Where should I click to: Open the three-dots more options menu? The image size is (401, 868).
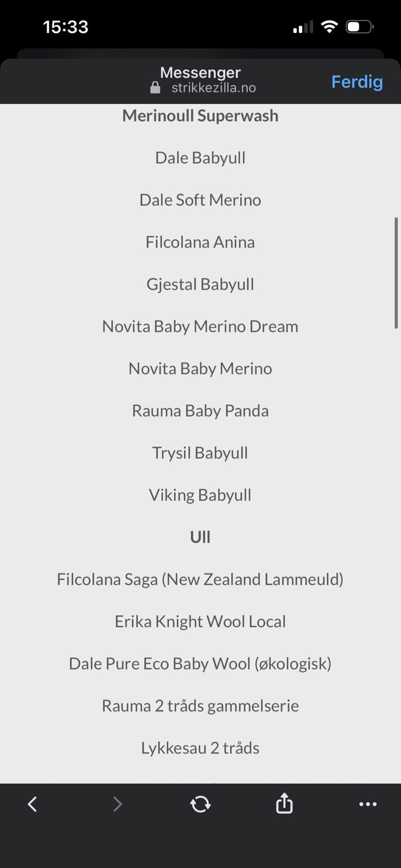click(368, 804)
